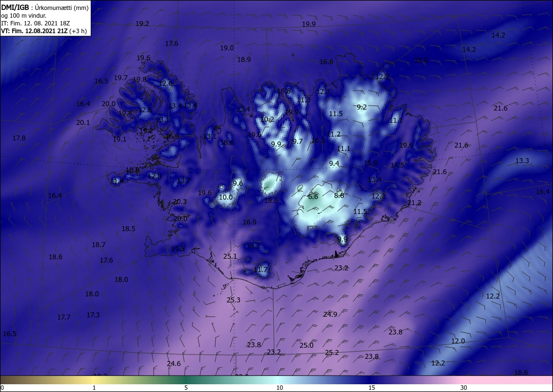Click the map value "8.8"
553x392 pixels.
[x=339, y=195]
